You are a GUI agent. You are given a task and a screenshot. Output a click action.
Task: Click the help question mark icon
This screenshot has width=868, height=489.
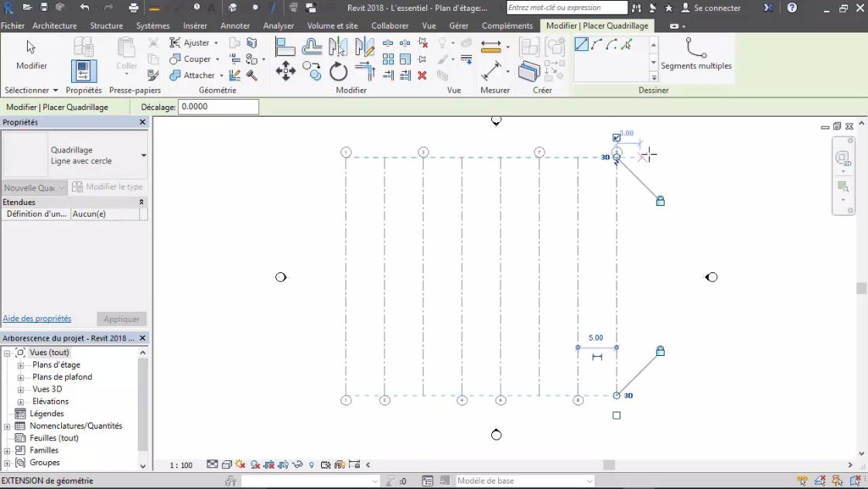[792, 8]
